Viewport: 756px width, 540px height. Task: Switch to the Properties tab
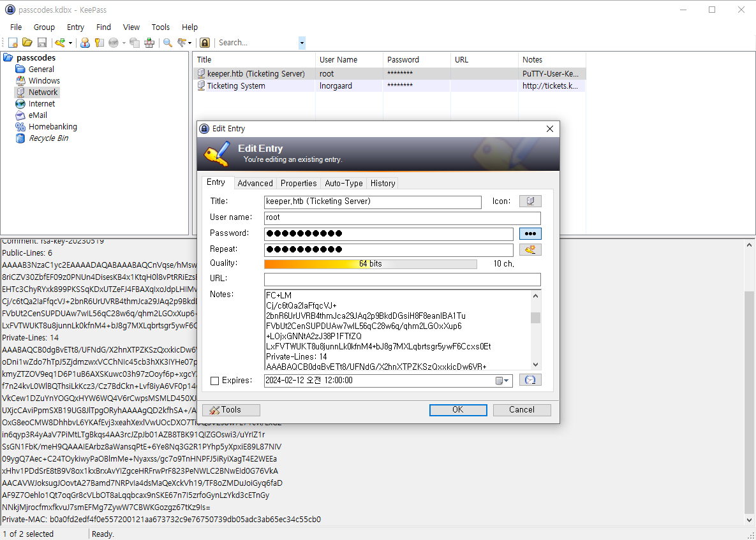[x=299, y=183]
